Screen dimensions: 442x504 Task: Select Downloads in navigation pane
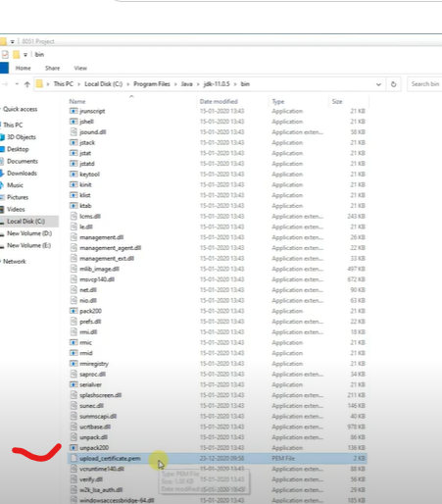(x=22, y=174)
